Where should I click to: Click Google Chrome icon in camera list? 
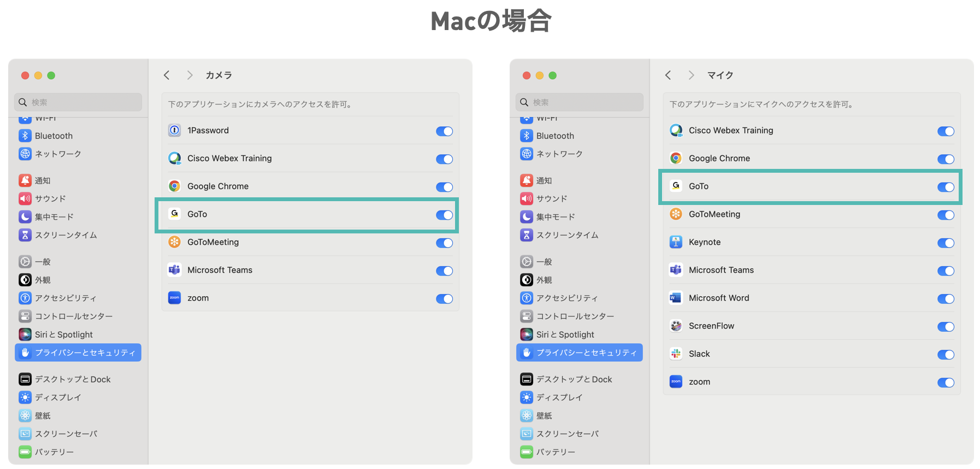tap(174, 186)
